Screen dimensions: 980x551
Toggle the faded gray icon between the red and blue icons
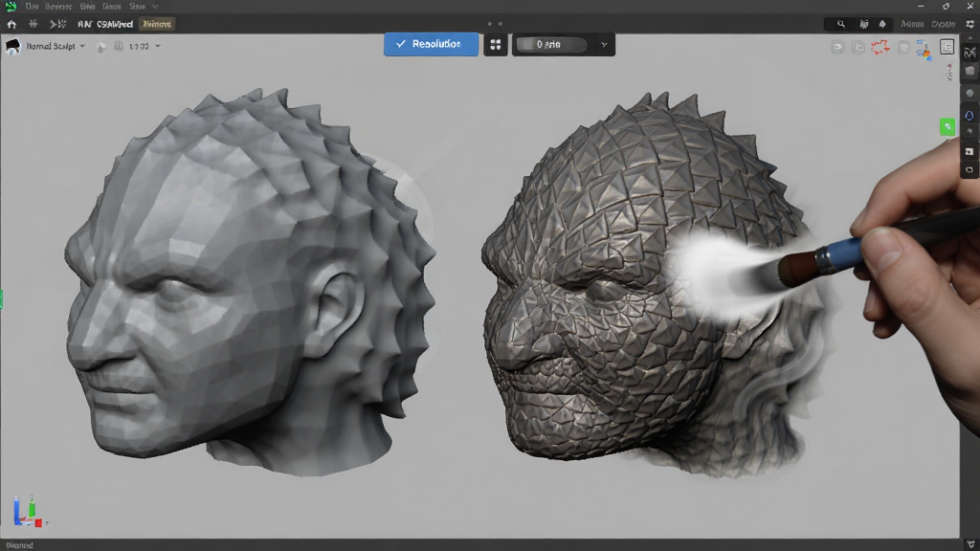pyautogui.click(x=903, y=47)
